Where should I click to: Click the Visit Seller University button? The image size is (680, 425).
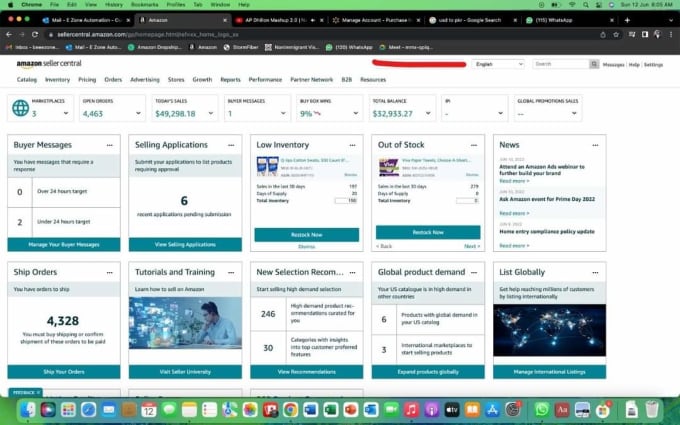click(x=185, y=372)
